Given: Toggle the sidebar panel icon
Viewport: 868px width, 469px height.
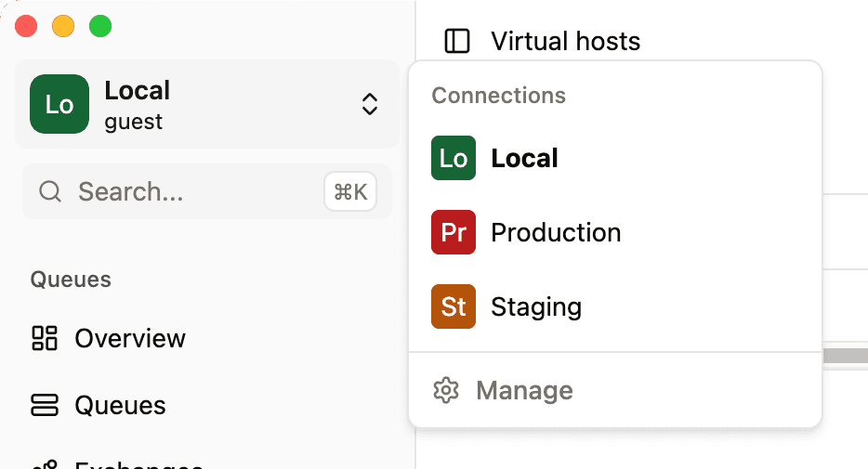Looking at the screenshot, I should pos(457,41).
